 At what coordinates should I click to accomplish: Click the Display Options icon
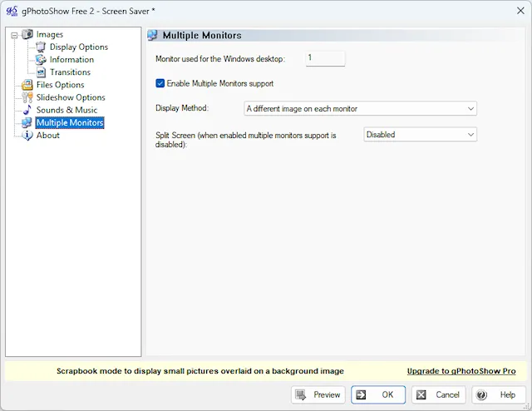(41, 47)
